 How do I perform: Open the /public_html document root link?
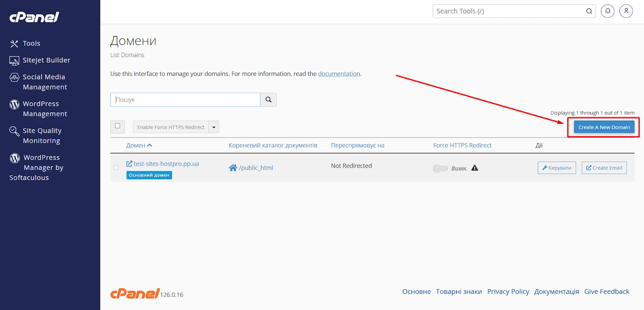(x=251, y=168)
